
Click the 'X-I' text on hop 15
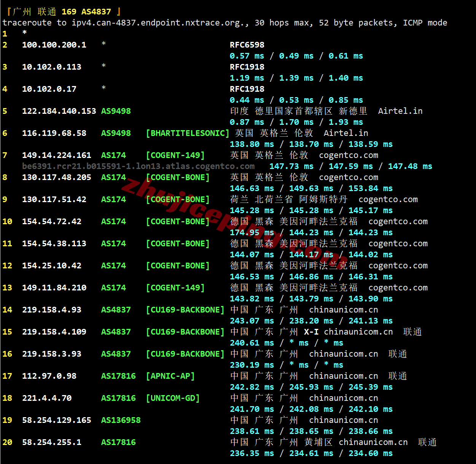tap(311, 332)
